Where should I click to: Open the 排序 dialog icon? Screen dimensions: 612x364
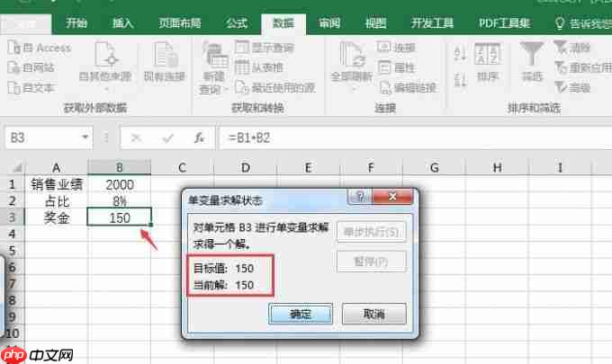[488, 62]
